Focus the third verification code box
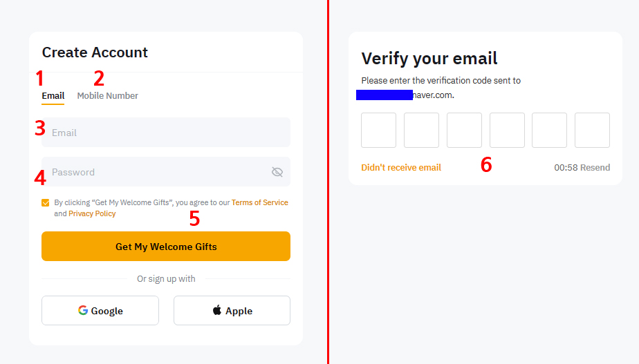The height and width of the screenshot is (364, 639). click(x=464, y=131)
